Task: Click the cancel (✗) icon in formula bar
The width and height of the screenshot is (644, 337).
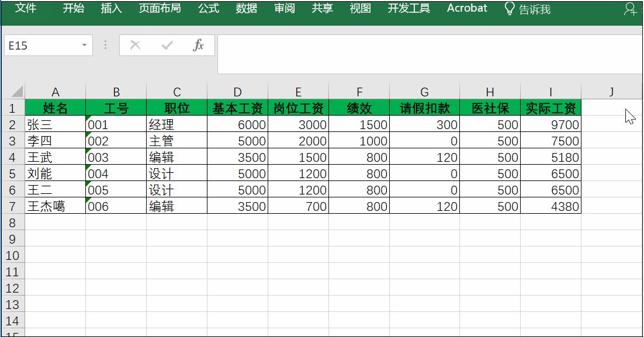Action: coord(136,44)
